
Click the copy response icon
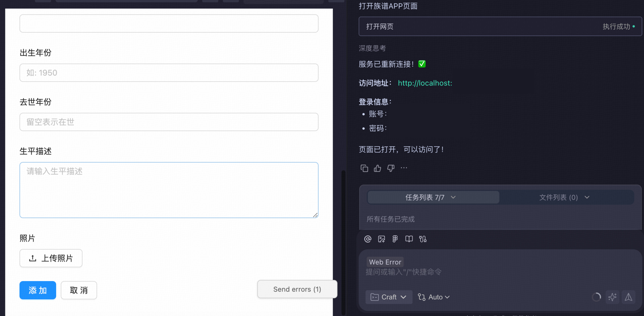364,168
